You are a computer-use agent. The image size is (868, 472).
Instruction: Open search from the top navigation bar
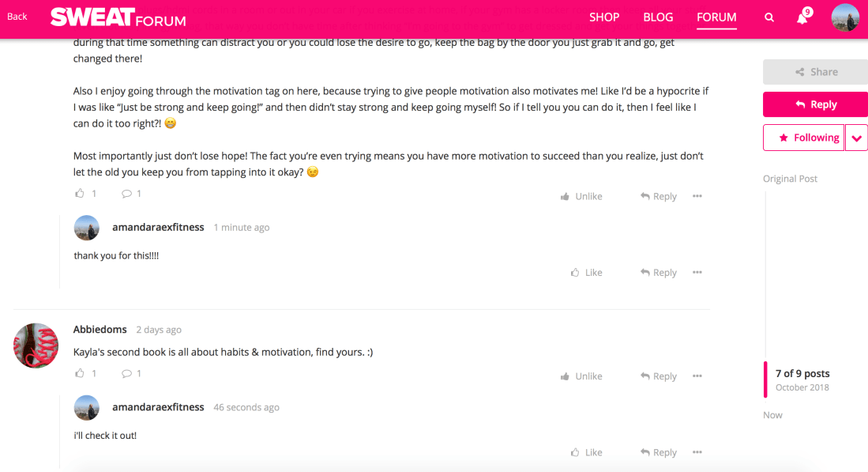click(x=769, y=17)
